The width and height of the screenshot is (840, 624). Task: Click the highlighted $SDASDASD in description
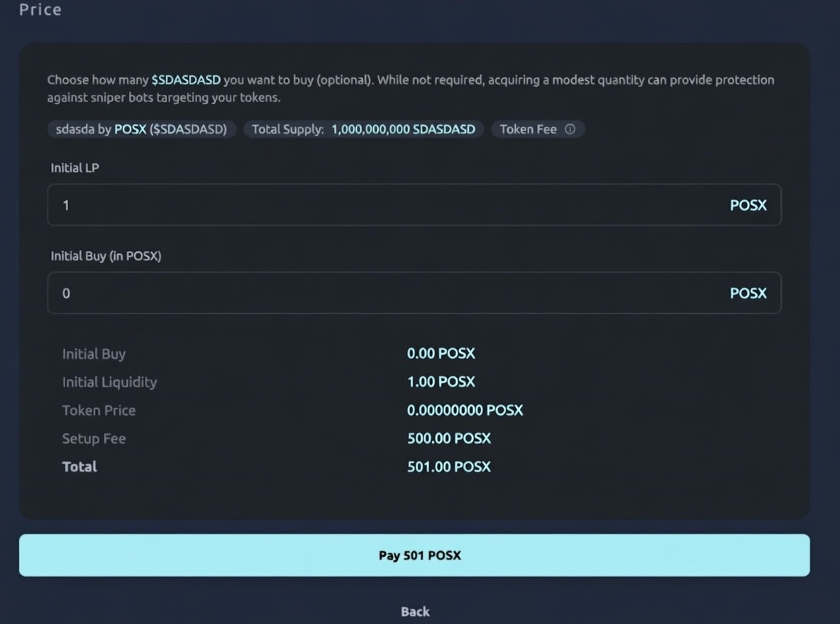click(x=186, y=80)
